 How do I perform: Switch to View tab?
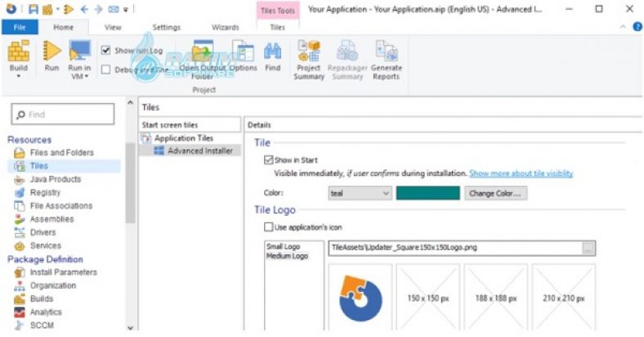(x=113, y=27)
